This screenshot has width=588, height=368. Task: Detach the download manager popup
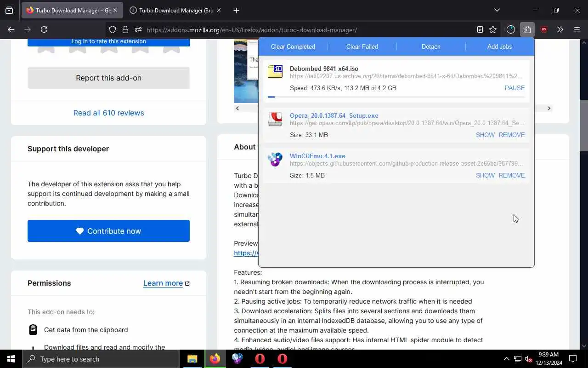click(x=431, y=46)
